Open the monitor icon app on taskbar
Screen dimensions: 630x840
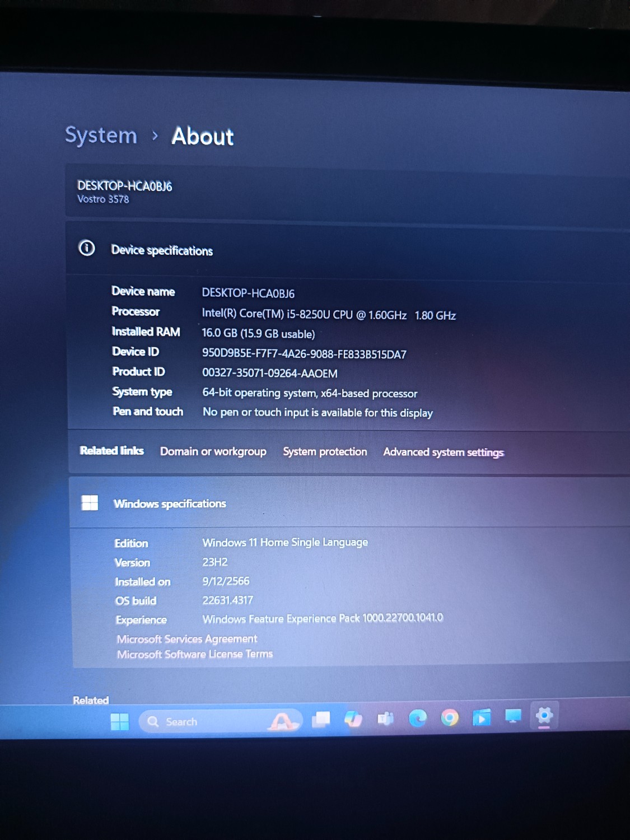tap(513, 716)
